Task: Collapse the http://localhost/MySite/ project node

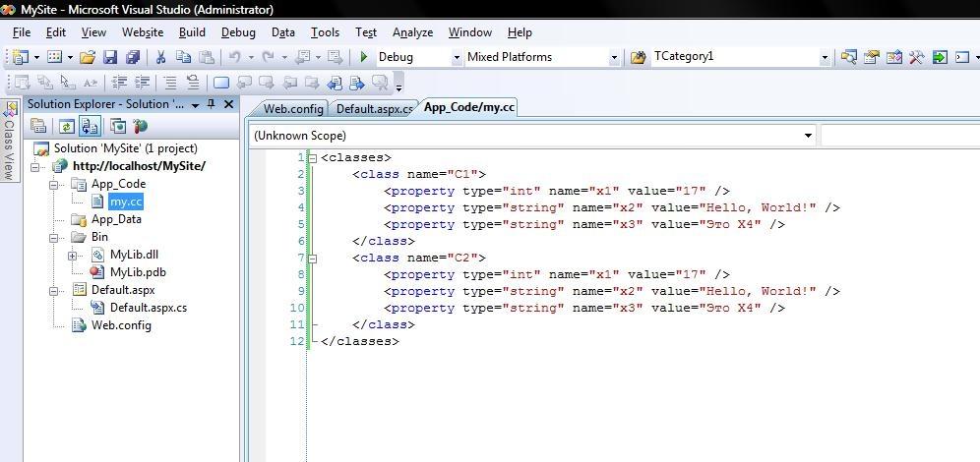Action: tap(34, 167)
